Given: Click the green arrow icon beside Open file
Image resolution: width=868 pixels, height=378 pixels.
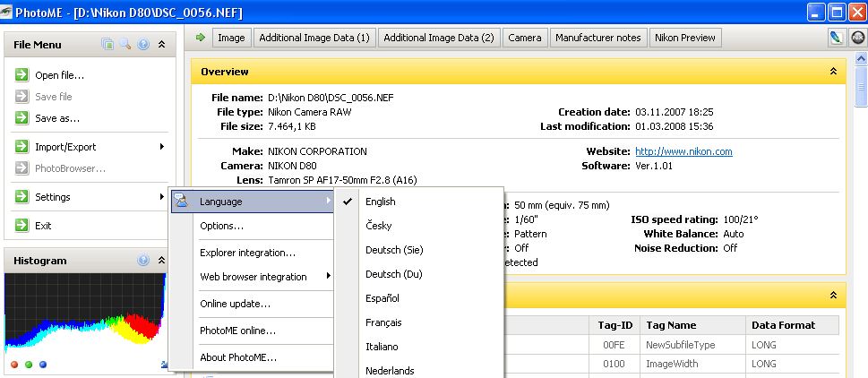Looking at the screenshot, I should click(22, 74).
